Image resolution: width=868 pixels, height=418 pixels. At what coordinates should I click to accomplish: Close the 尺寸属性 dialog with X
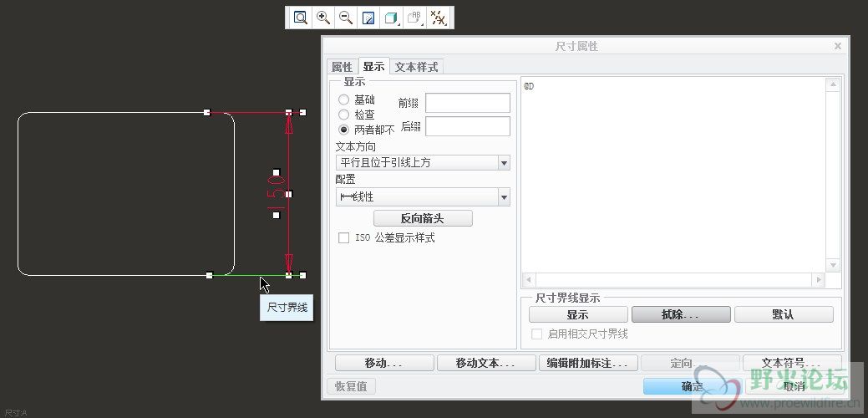tap(838, 46)
